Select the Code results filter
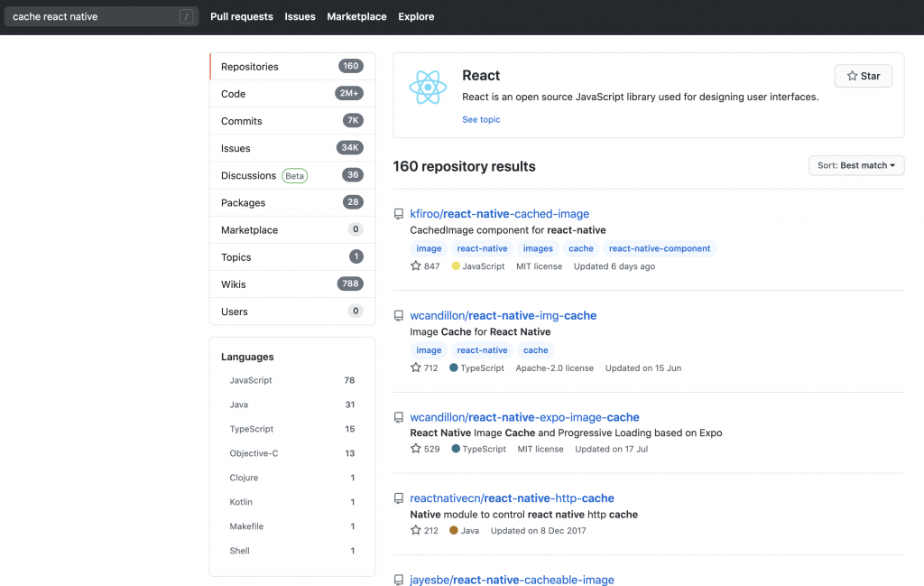 292,94
